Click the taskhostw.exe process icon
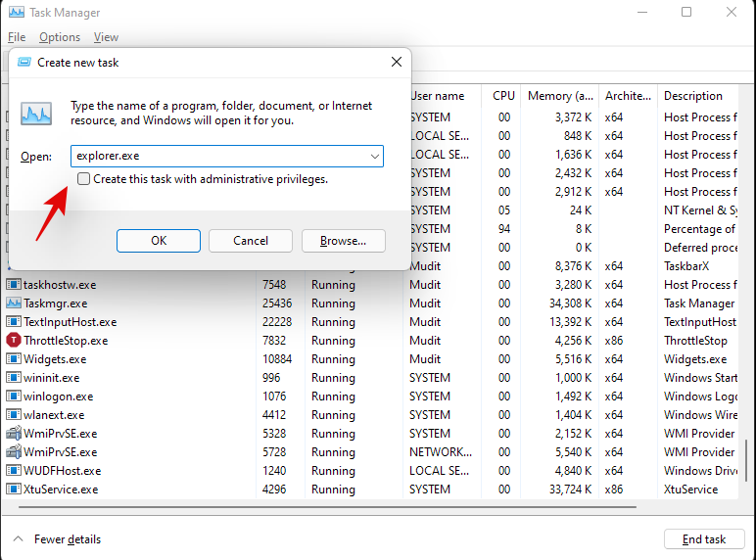 (x=14, y=284)
